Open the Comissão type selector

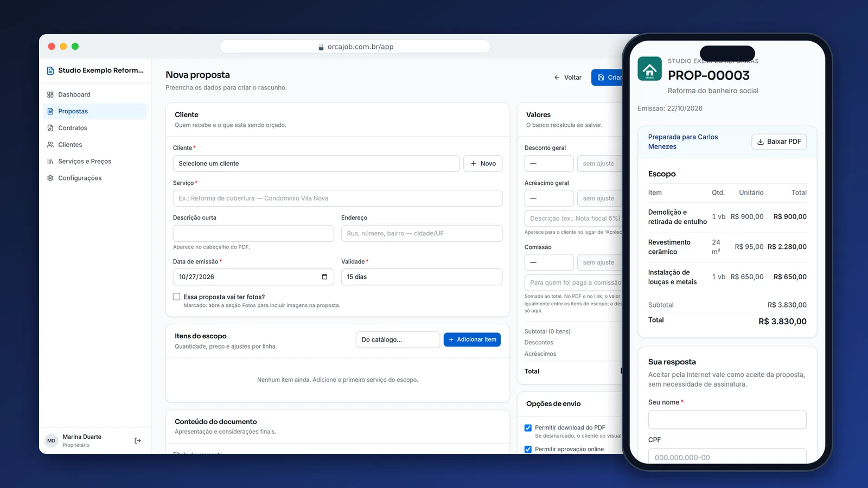tap(549, 262)
